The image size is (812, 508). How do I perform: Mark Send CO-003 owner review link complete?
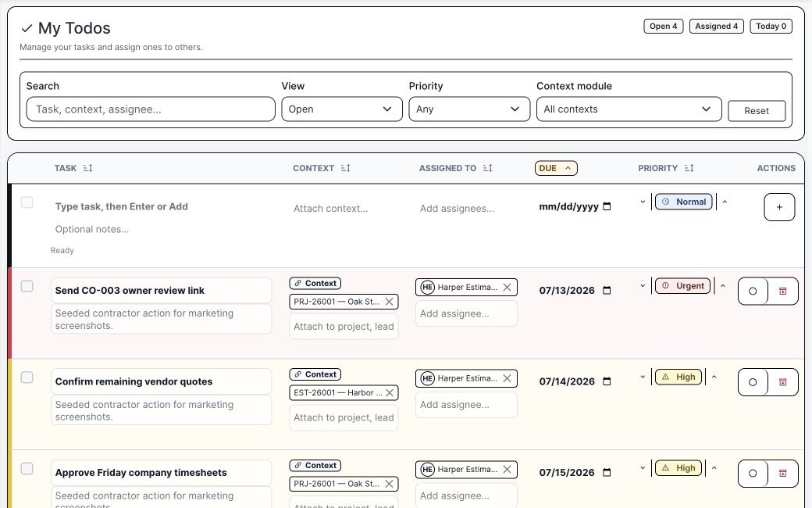[753, 292]
